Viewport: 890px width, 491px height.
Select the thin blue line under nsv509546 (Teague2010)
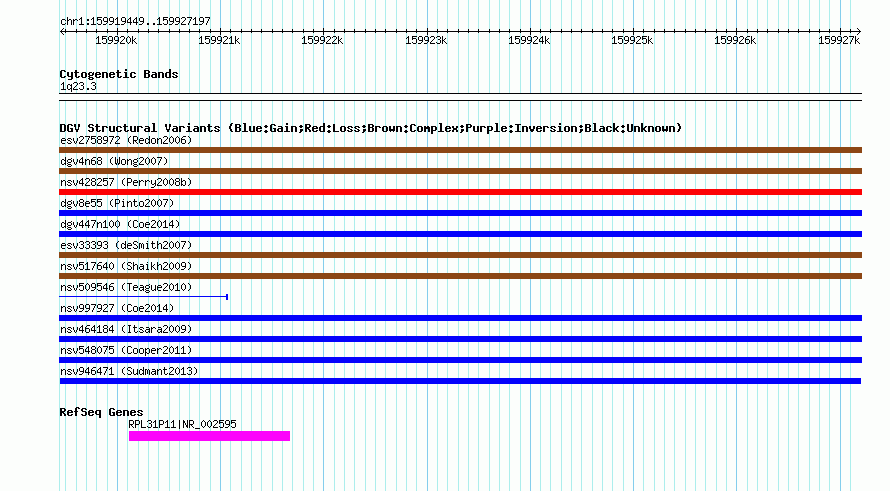click(144, 297)
